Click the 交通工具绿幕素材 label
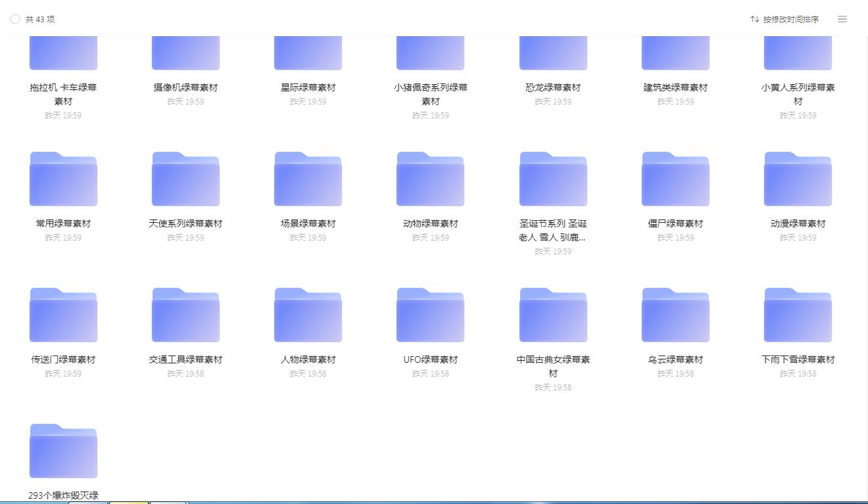Viewport: 868px width, 504px height. click(x=185, y=359)
